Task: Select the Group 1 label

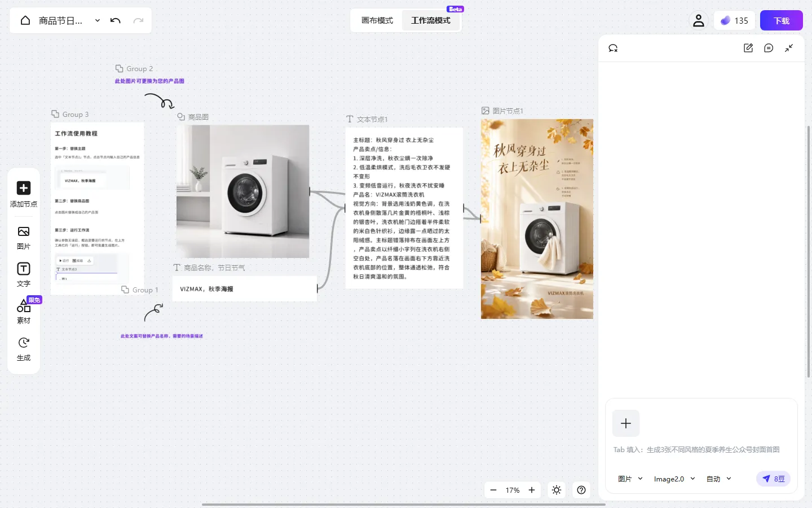Action: coord(140,290)
